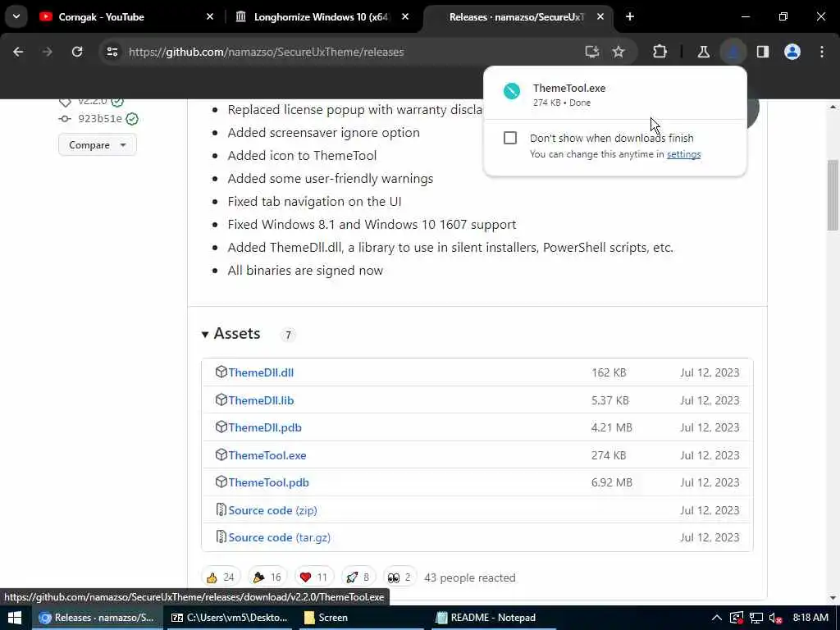Click the security warning tray icon
840x630 pixels.
point(737,618)
